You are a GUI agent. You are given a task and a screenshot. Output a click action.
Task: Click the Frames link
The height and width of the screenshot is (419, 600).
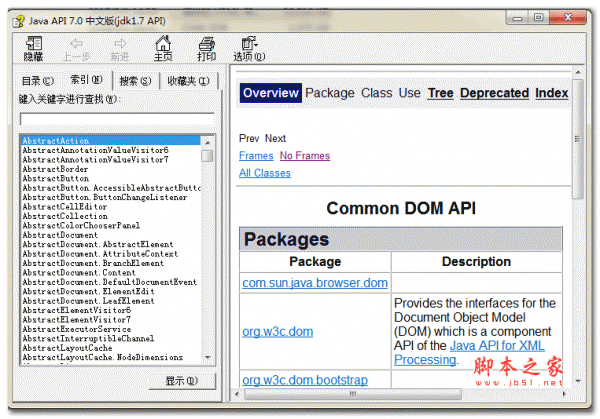pos(256,156)
